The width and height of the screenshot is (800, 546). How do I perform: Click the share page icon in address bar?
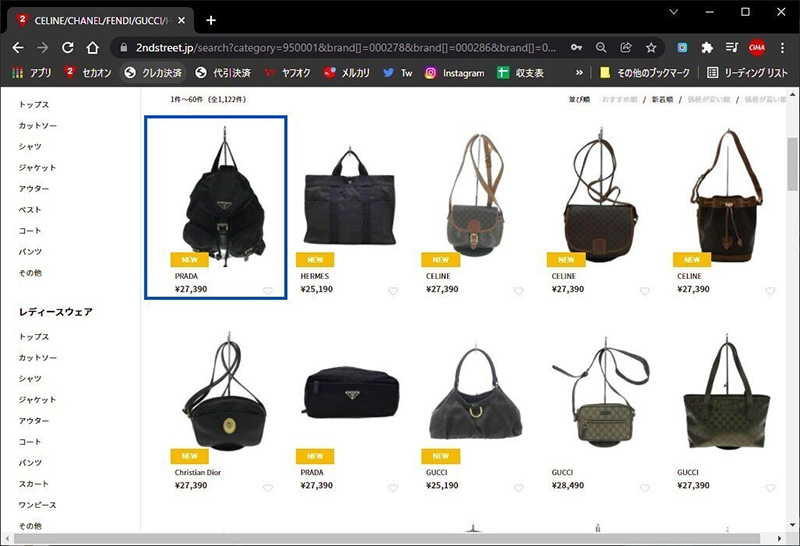tap(626, 47)
